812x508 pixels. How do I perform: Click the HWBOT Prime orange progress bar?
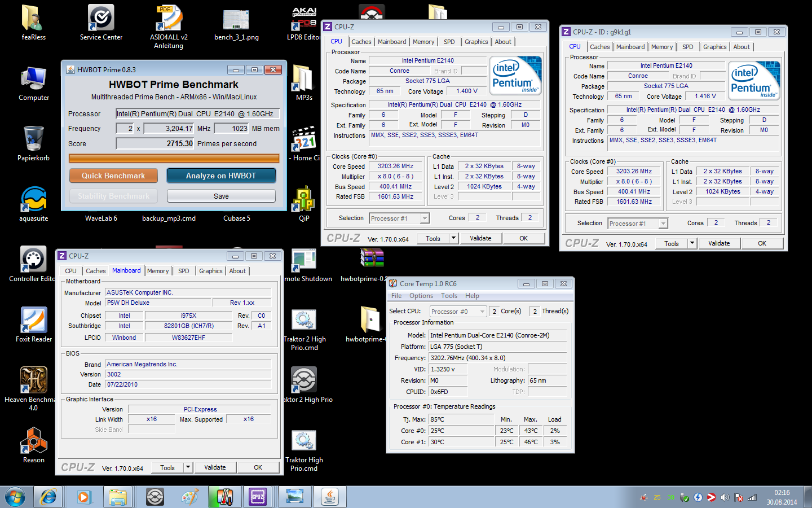tap(174, 159)
